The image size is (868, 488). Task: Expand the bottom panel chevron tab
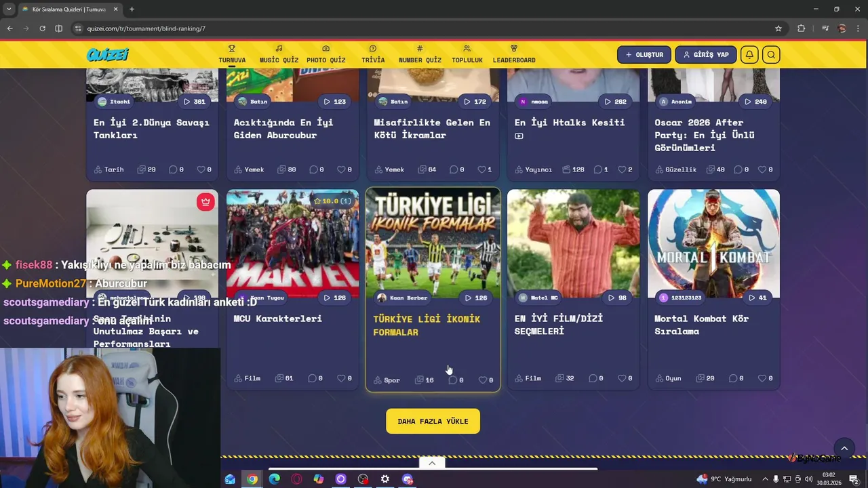click(432, 463)
